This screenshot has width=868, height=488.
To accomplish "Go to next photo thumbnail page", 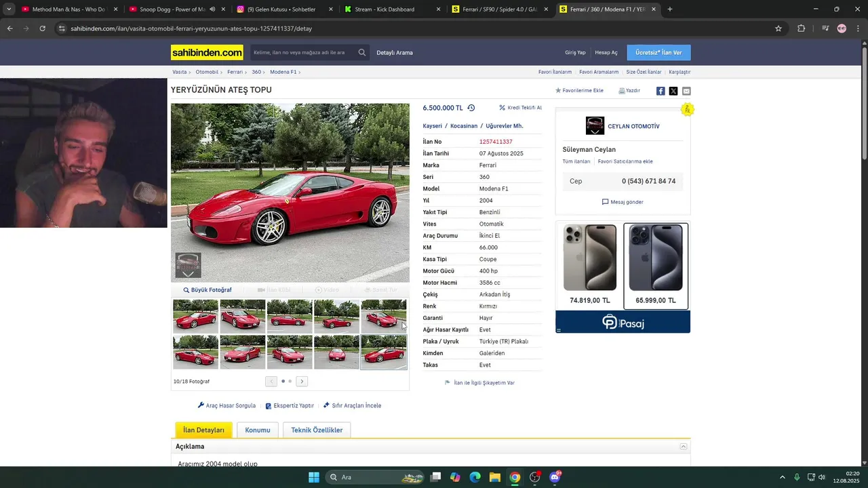I will pos(302,382).
